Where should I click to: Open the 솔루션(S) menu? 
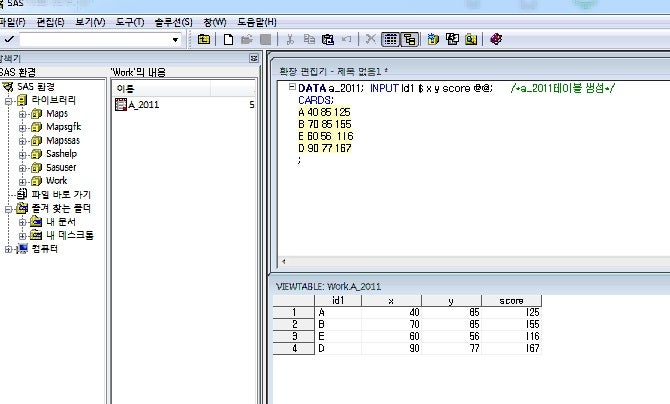(x=173, y=21)
